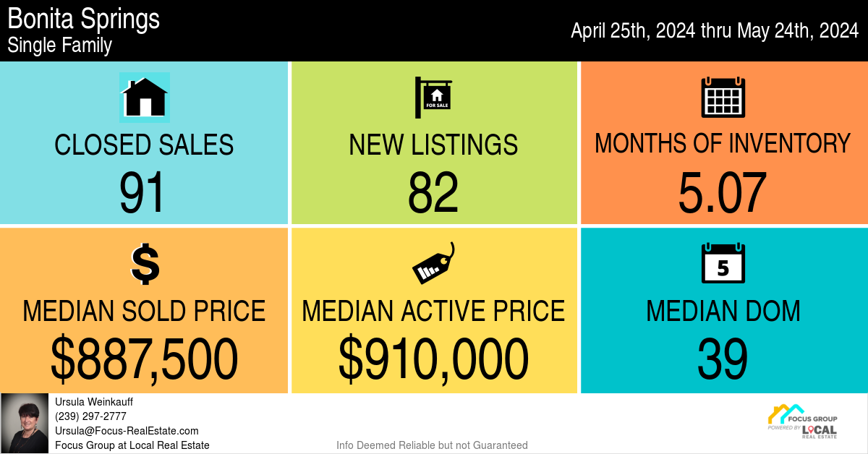Click the April 25th thru May 24th date range
This screenshot has height=454, width=868.
(715, 30)
